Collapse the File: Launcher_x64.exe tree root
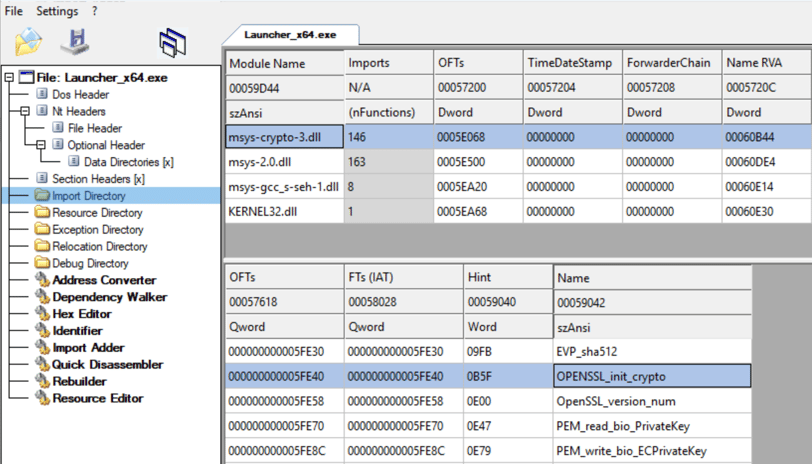 [9, 78]
